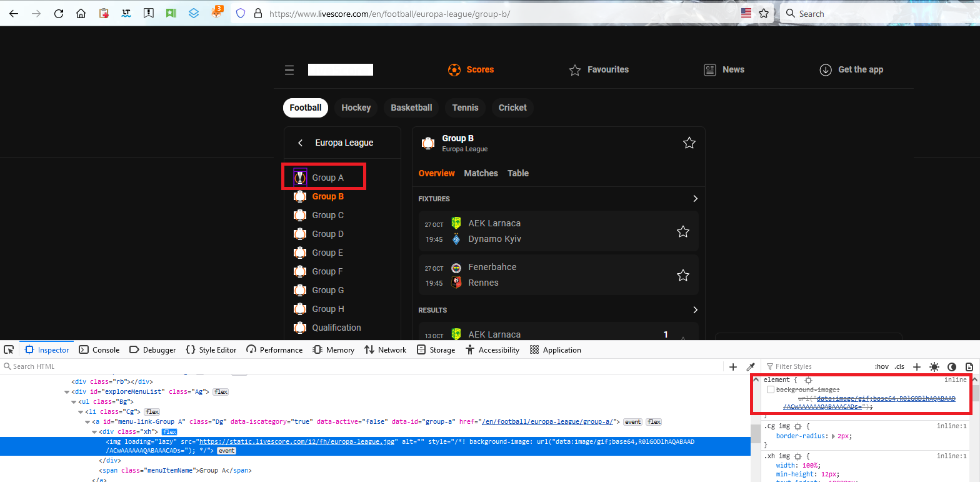Select the Matches tab for Group B
This screenshot has height=482, width=980.
tap(481, 173)
